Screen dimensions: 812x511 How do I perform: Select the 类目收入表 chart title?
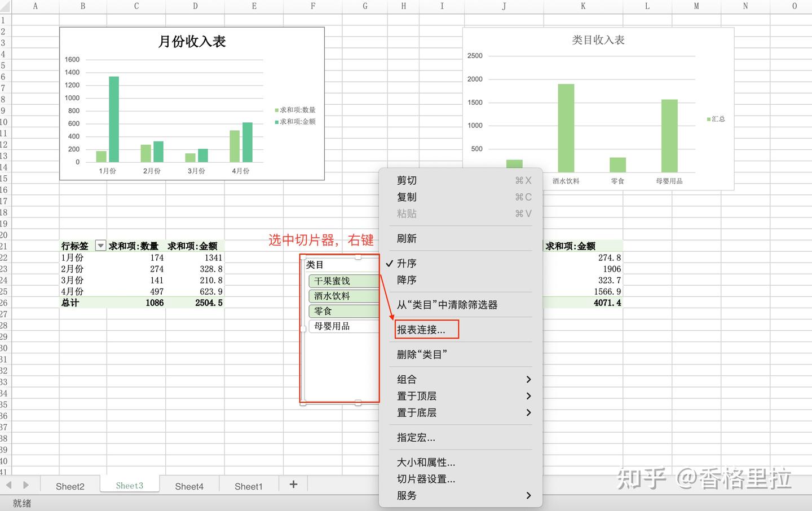598,40
